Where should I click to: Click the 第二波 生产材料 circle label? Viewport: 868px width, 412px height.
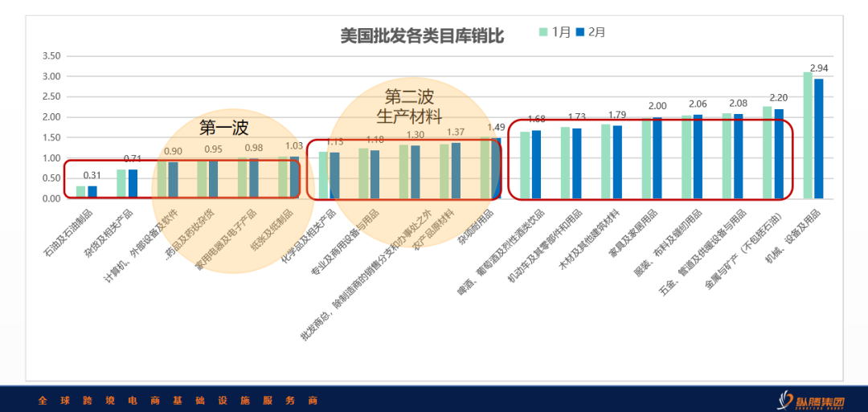[x=409, y=106]
